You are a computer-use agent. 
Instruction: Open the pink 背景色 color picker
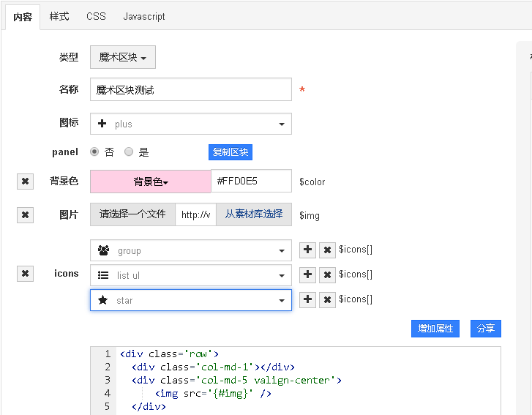click(x=150, y=182)
